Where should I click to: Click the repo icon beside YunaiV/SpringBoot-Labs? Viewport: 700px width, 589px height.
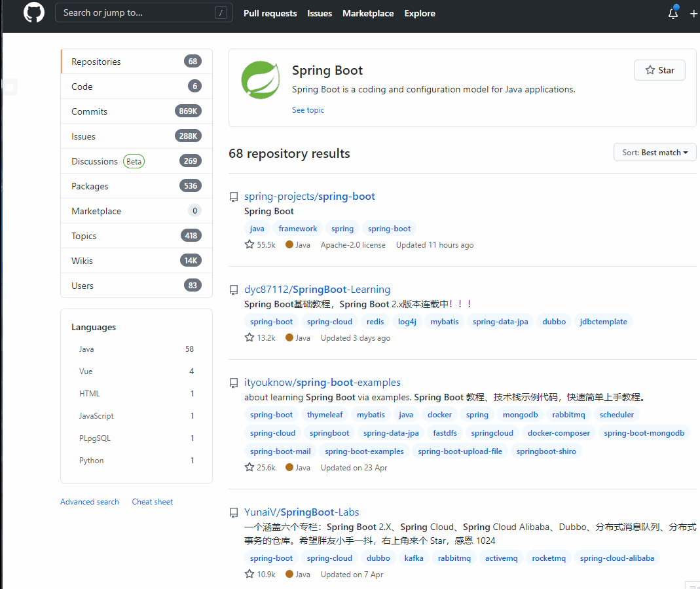coord(234,512)
